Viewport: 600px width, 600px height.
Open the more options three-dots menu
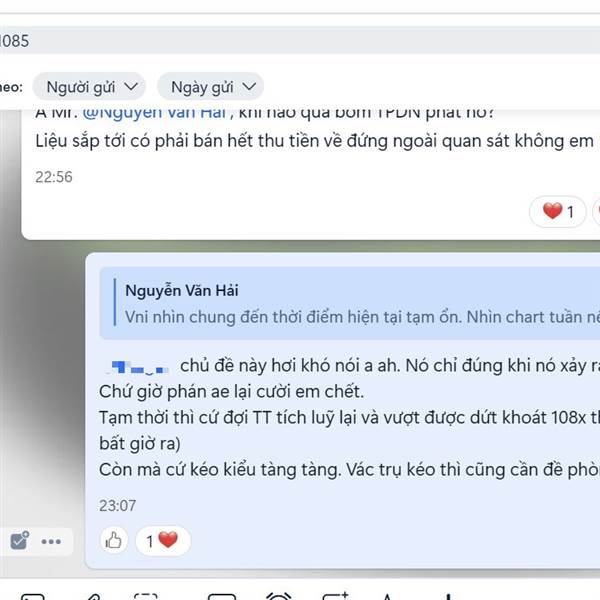pos(51,541)
